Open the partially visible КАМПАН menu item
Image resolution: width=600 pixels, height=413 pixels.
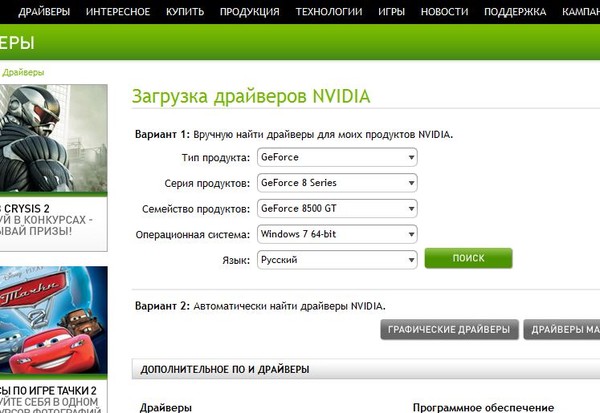tap(581, 12)
